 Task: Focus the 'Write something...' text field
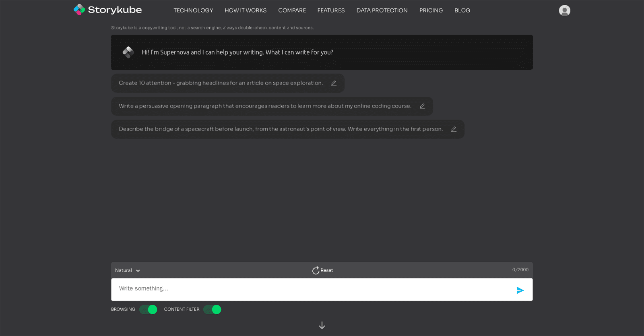tap(310, 289)
